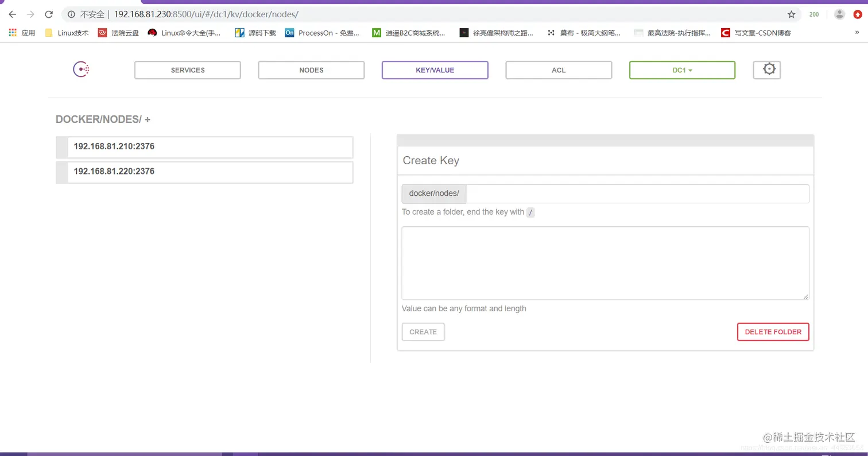Click the 200 extension badge

[x=814, y=14]
